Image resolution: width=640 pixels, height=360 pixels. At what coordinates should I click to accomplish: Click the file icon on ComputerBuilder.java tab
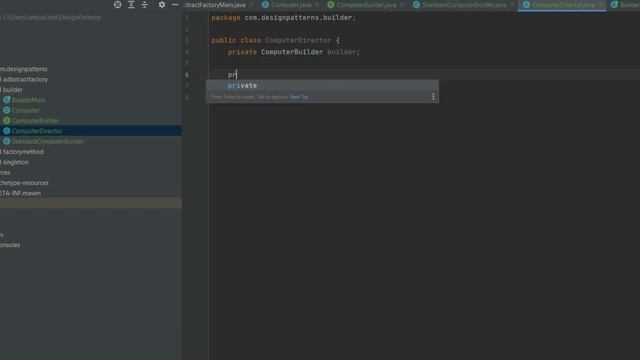click(x=331, y=5)
